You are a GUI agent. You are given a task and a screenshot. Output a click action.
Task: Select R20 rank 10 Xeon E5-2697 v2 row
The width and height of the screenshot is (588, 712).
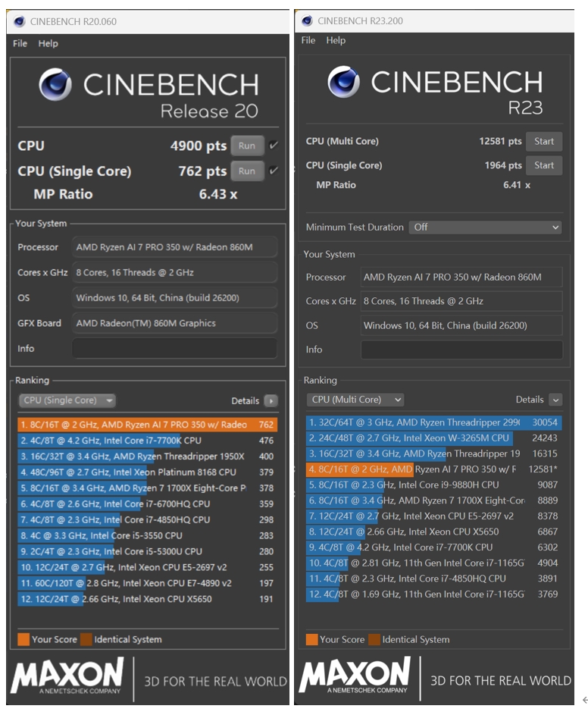(148, 567)
